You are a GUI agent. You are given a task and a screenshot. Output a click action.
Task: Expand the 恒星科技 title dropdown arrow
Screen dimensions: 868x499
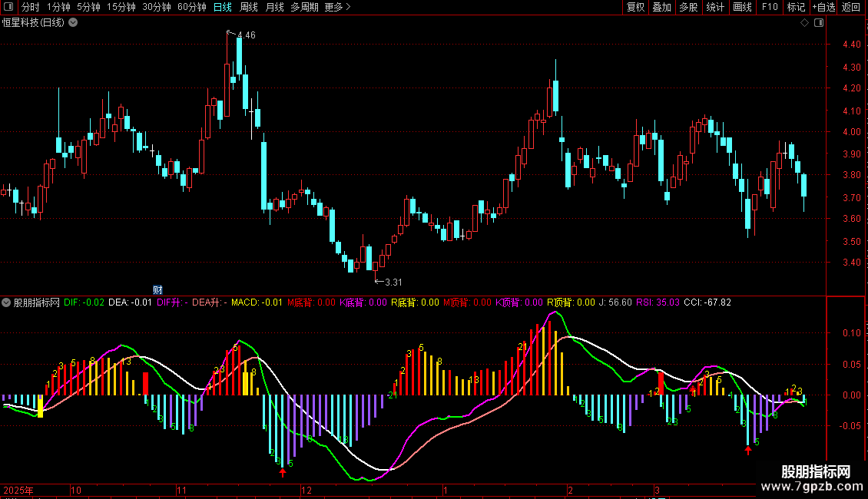click(73, 23)
